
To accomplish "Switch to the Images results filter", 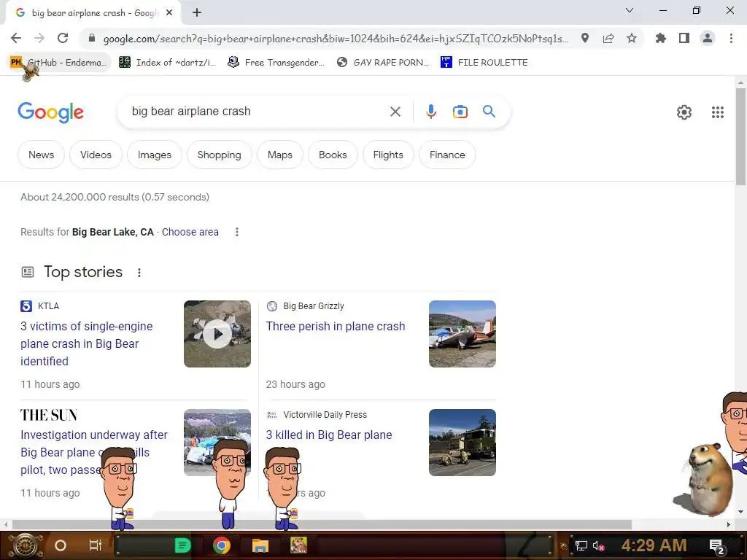I will pos(155,155).
